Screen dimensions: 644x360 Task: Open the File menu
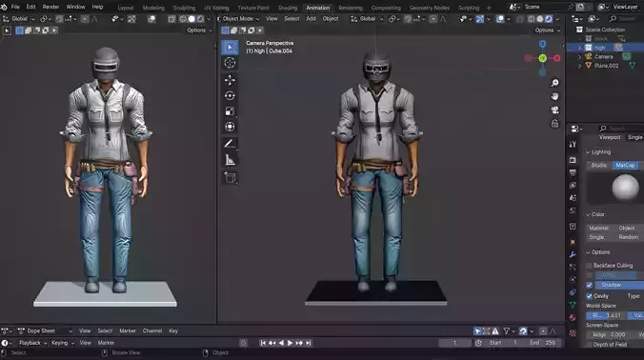15,7
